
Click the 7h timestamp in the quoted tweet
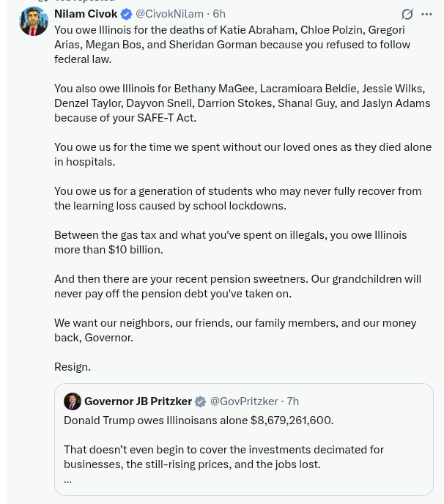pos(293,401)
